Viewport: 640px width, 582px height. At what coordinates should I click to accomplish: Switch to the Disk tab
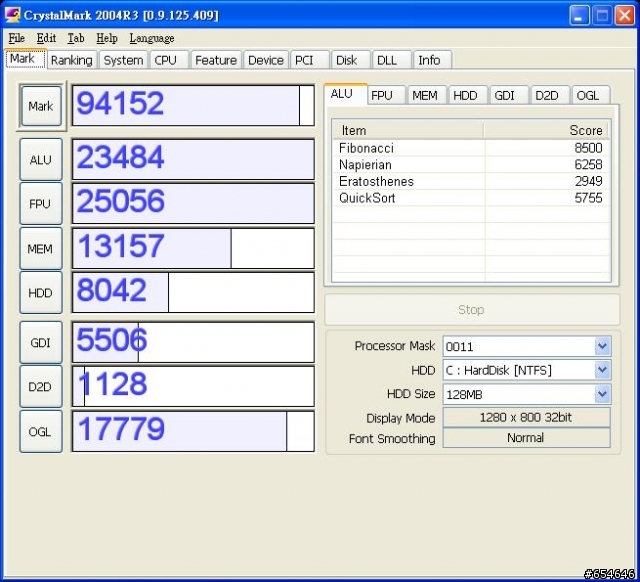pos(351,60)
